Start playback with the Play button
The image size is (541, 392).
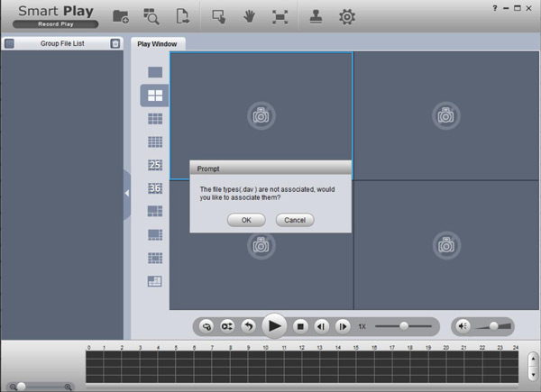274,326
